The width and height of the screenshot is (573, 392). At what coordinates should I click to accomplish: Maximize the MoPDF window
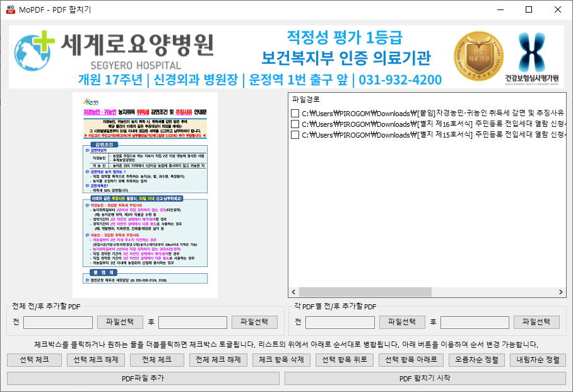tap(529, 9)
